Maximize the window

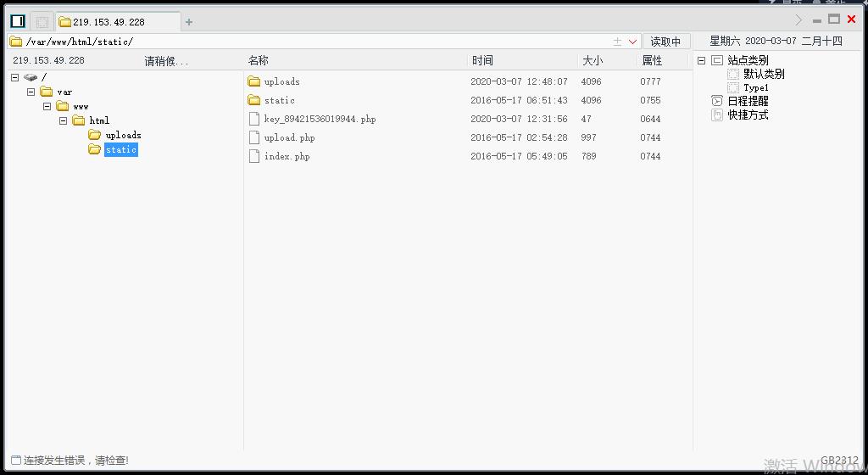(x=834, y=19)
